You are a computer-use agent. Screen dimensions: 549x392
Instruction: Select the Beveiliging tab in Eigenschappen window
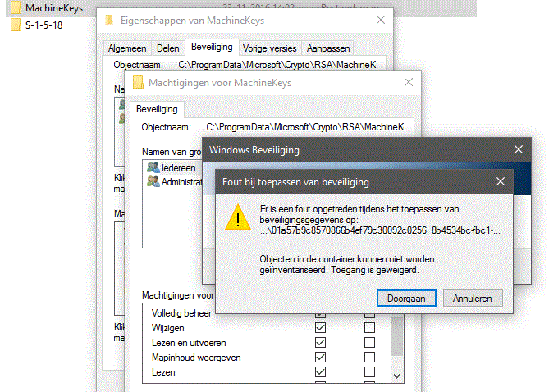click(212, 47)
